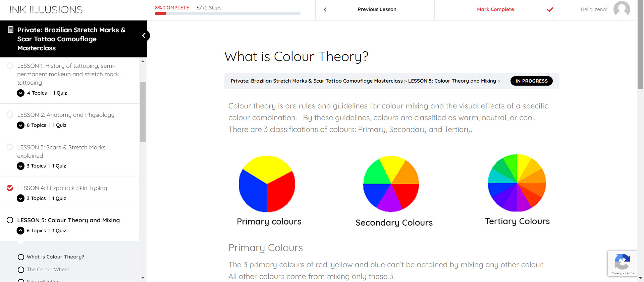Click the user avatar profile icon

pyautogui.click(x=622, y=9)
